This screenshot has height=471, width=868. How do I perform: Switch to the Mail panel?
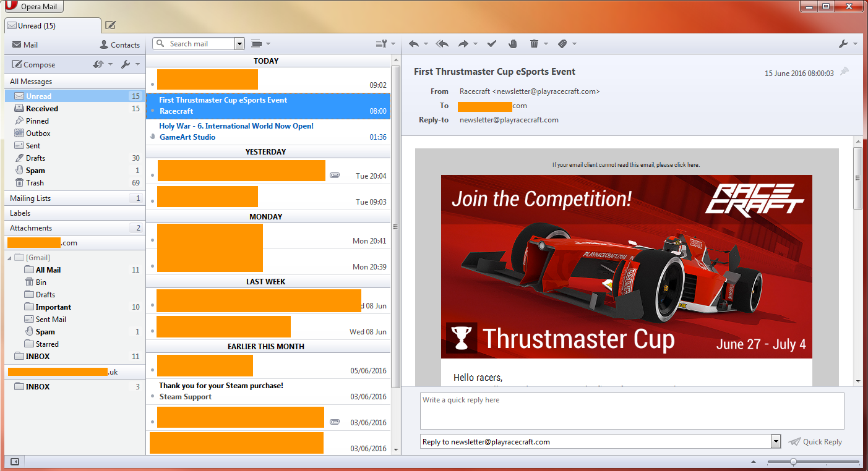[x=25, y=45]
